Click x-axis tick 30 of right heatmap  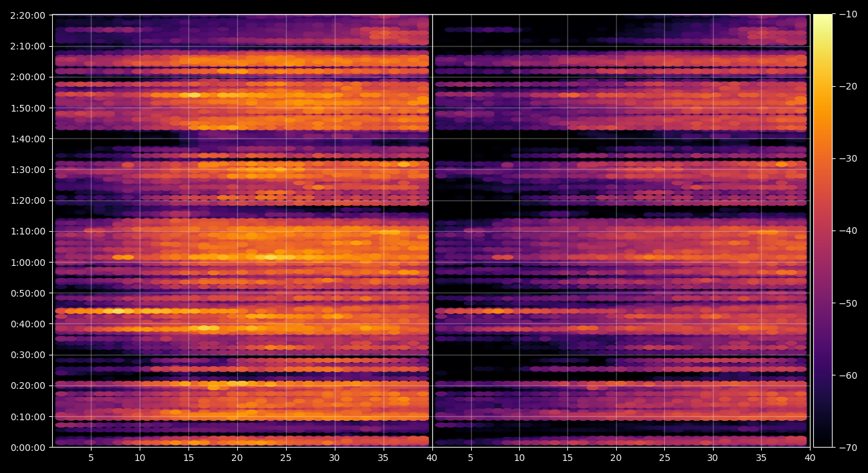click(x=713, y=458)
